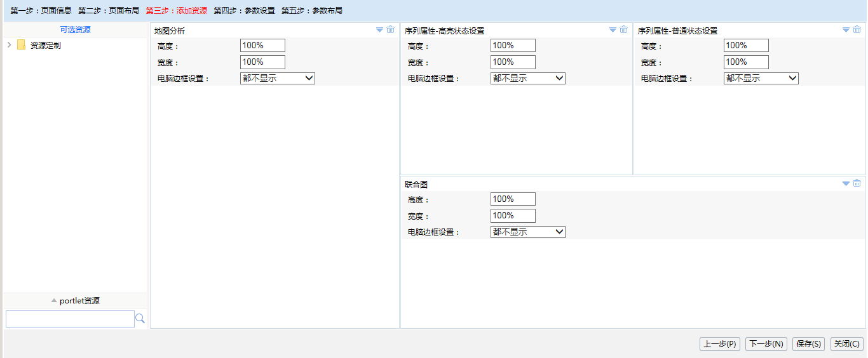Collapse the 序列属性-高亮状态设置 panel with arrow icon
Screen dimensions: 868x358
pos(613,30)
